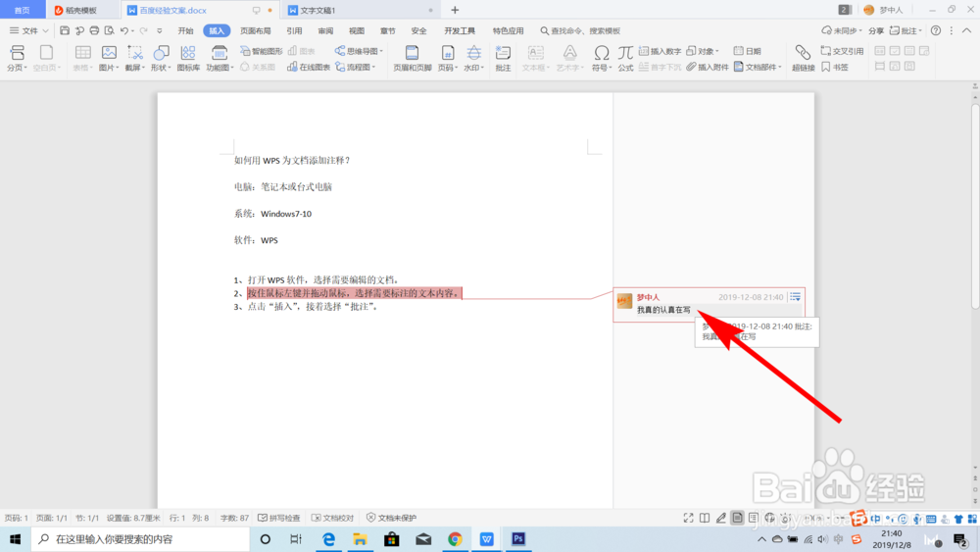Click the Windows Start button

(15, 539)
